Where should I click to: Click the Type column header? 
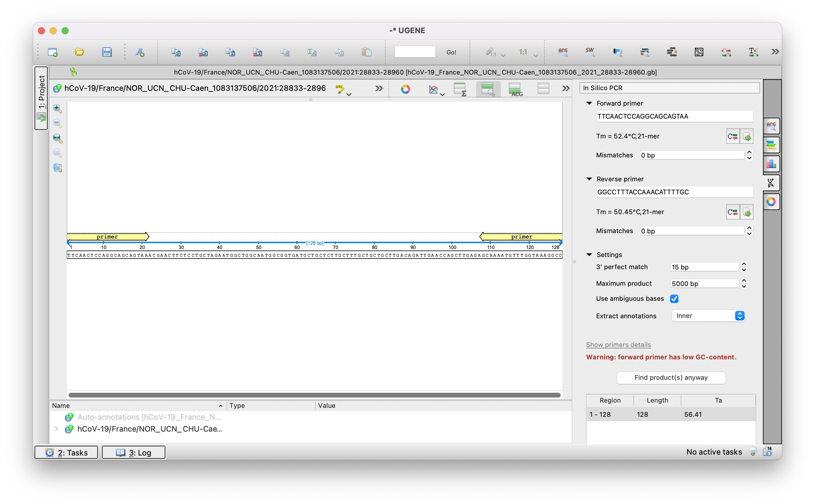click(271, 405)
